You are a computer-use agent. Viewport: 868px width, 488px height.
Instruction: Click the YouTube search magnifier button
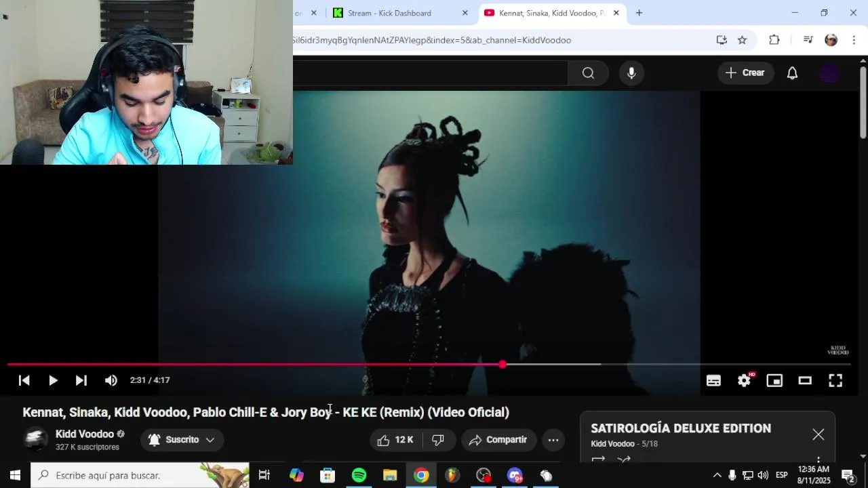click(x=588, y=73)
